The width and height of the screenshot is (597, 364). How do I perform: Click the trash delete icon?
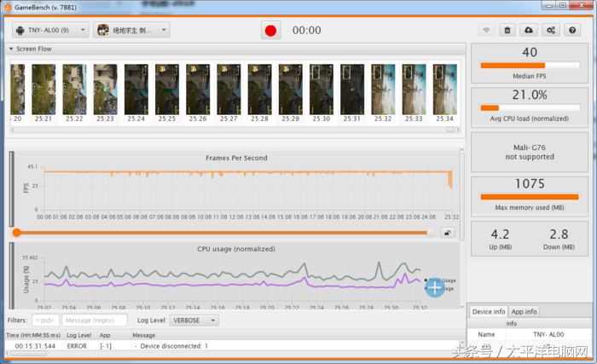tap(507, 30)
